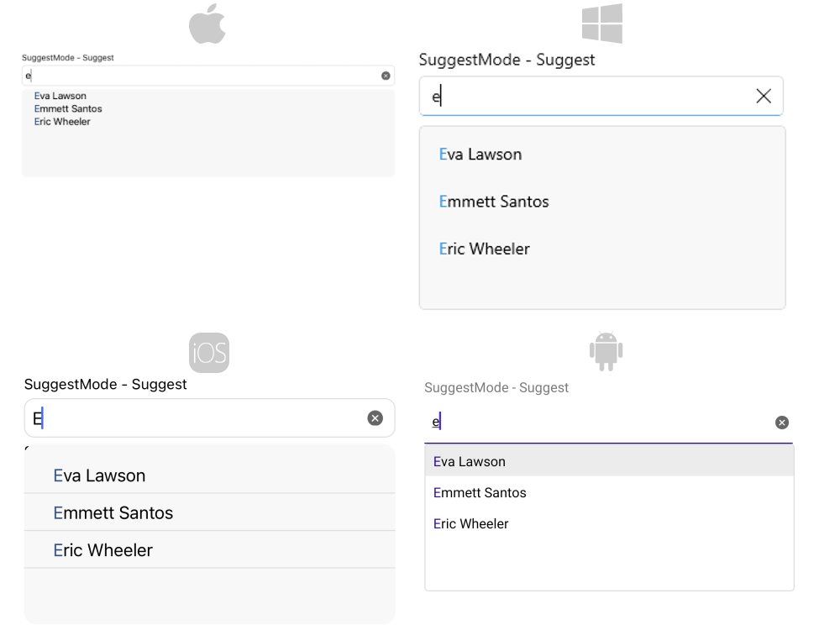Viewport: 840px width, 630px height.
Task: Click the Android robot icon
Action: (606, 350)
